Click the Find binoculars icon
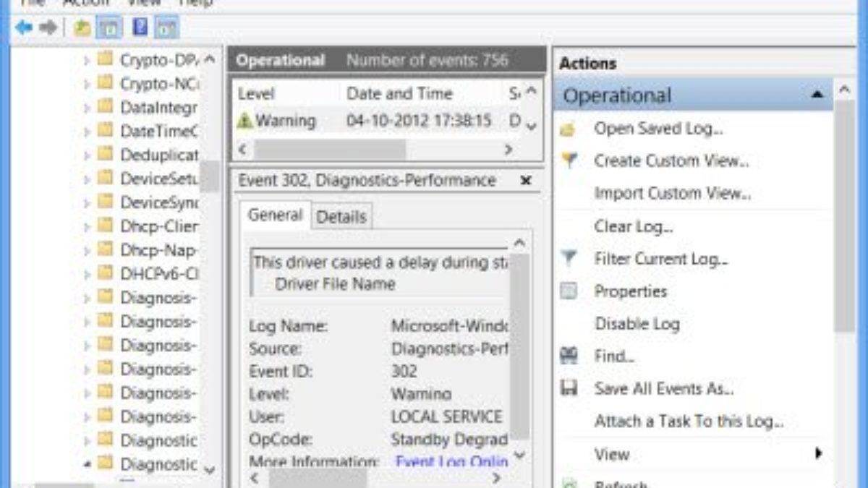The height and width of the screenshot is (488, 868). click(569, 356)
